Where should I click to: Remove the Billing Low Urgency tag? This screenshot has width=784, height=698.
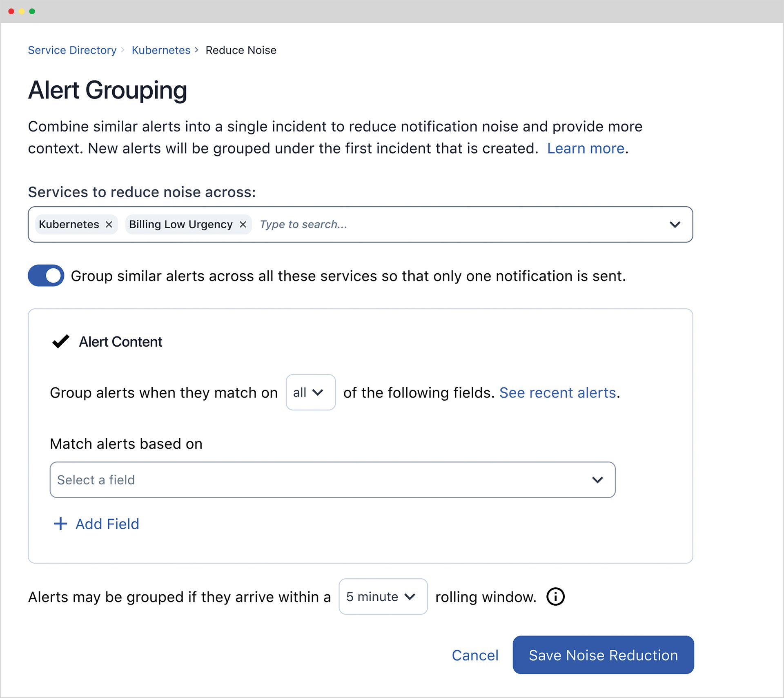tap(243, 225)
